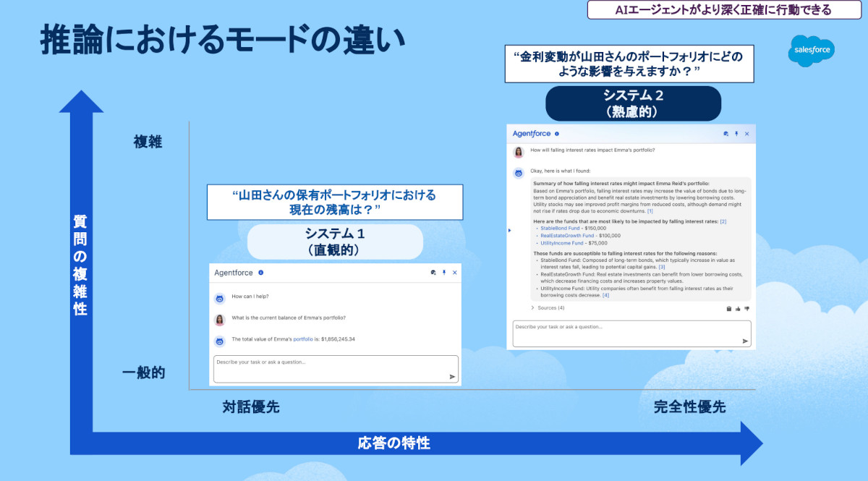Image resolution: width=868 pixels, height=481 pixels.
Task: Click the Salesforce cloud logo
Action: (x=812, y=51)
